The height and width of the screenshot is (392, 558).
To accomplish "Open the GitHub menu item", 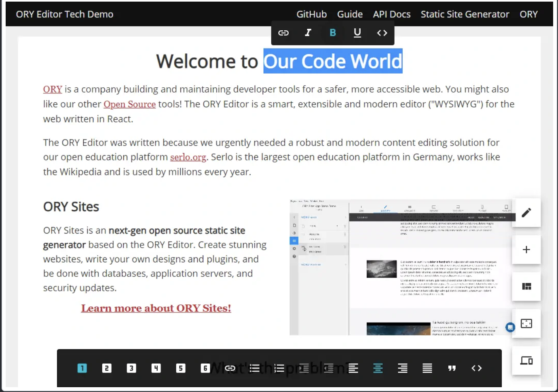I will tap(311, 14).
